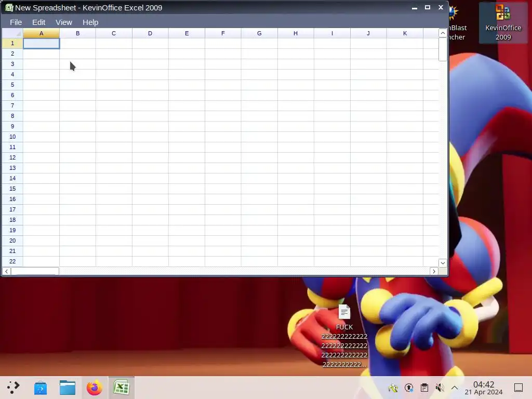Select column B header
This screenshot has width=532, height=399.
point(78,33)
